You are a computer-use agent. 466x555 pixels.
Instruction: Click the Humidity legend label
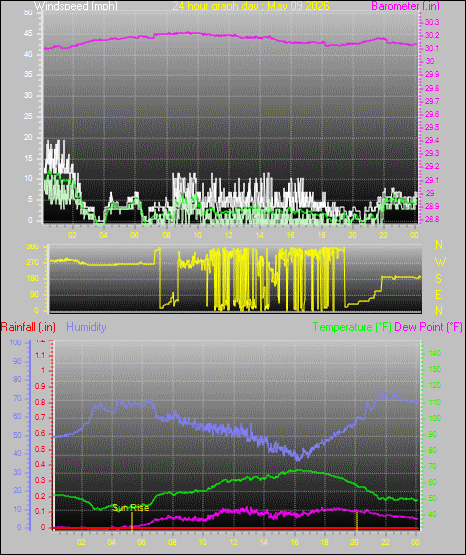tap(86, 327)
